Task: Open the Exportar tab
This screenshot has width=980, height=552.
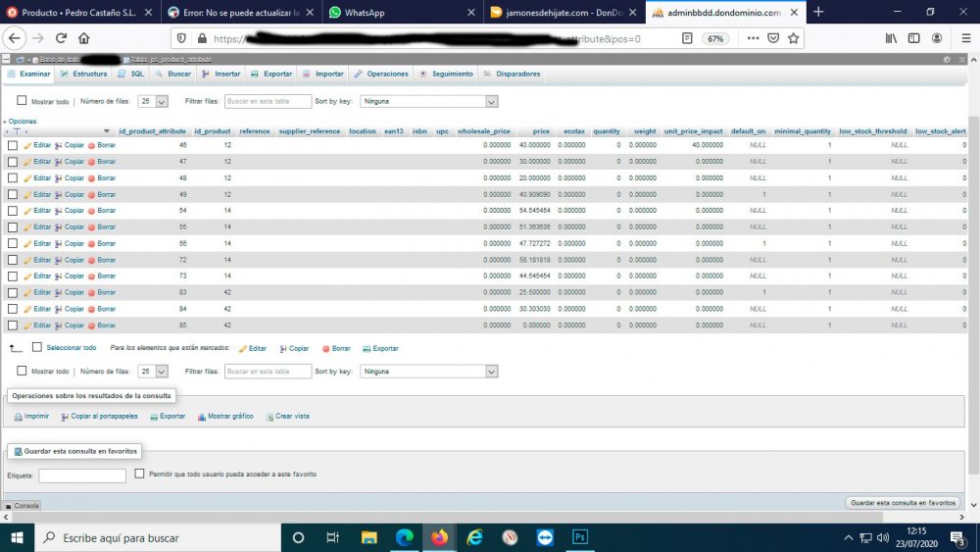Action: click(x=271, y=74)
